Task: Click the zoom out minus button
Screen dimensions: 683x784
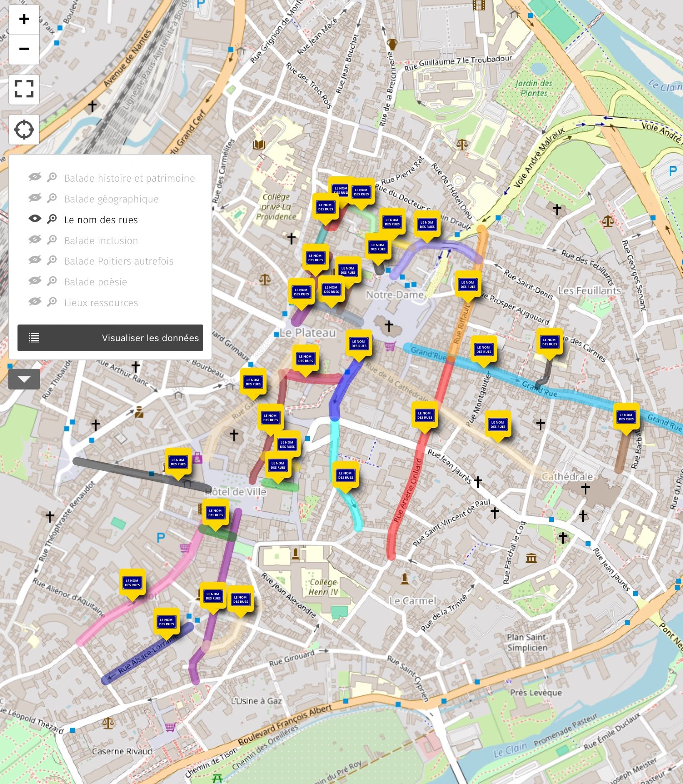Action: pyautogui.click(x=24, y=49)
